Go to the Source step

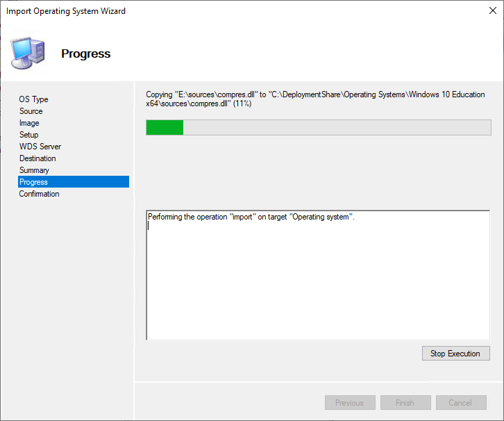pos(31,111)
